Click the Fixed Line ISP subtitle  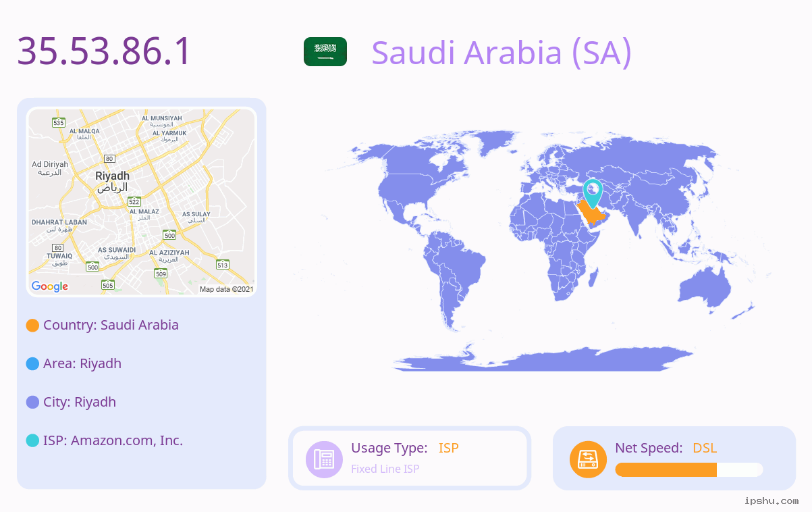(x=385, y=469)
